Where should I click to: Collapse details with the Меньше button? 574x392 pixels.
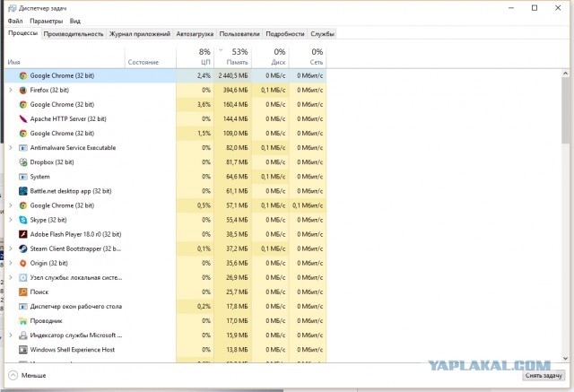27,376
